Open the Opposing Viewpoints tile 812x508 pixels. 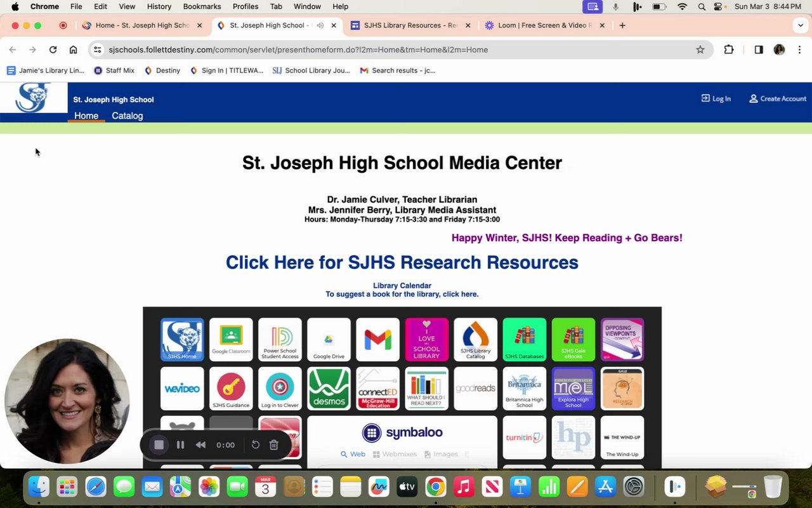point(622,340)
